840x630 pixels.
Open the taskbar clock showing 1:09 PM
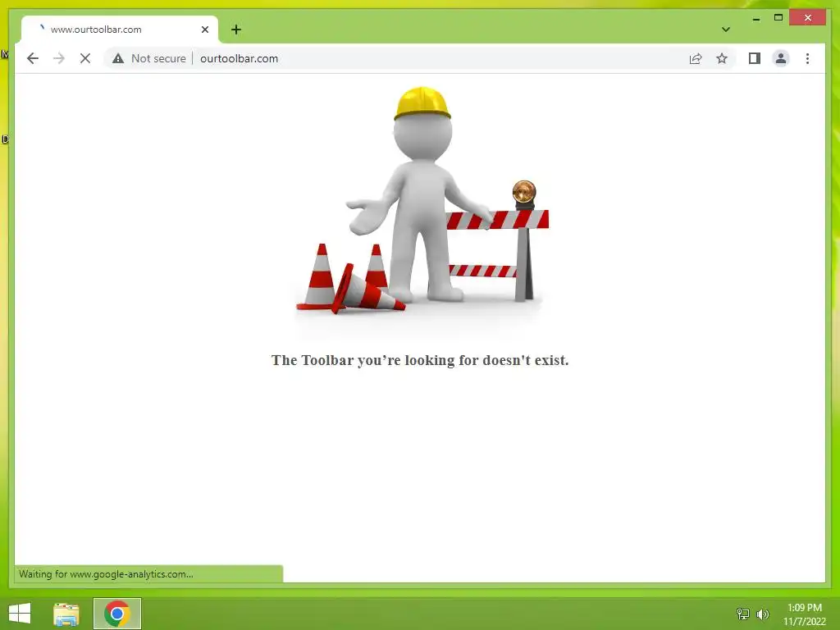804,614
